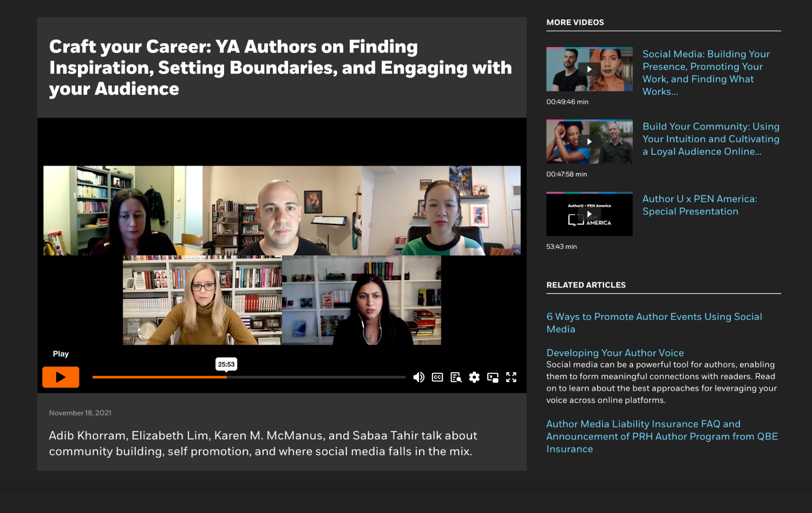Open Author U x PEN America: Special Presentation link
Screen dimensions: 812x513
(x=699, y=205)
